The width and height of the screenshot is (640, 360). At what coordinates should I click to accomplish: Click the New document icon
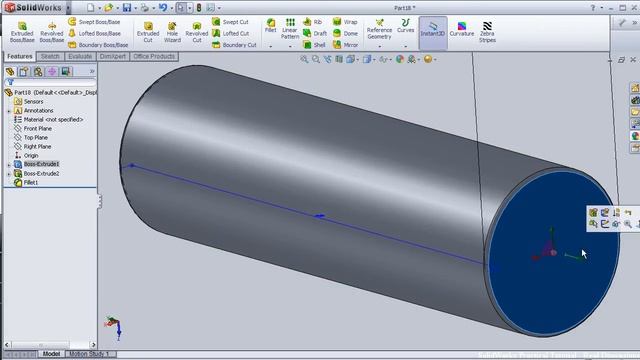pyautogui.click(x=91, y=7)
